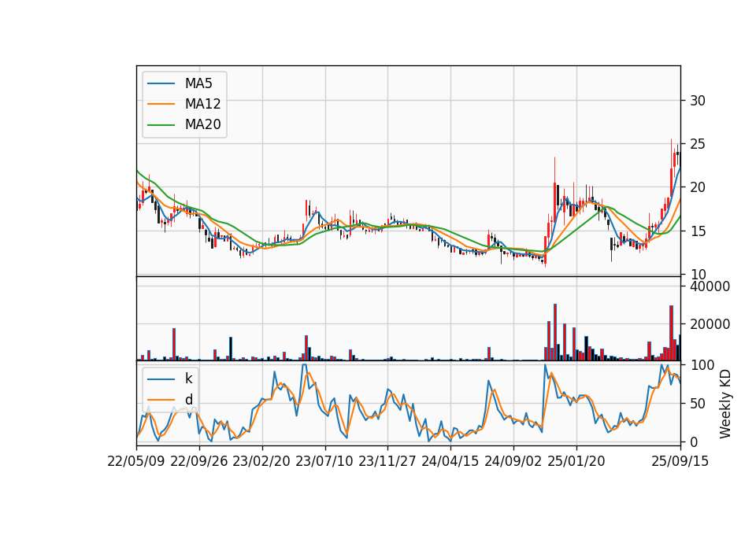The width and height of the screenshot is (756, 543).
Task: Click the 22/05/09 date label
Action: coord(136,461)
